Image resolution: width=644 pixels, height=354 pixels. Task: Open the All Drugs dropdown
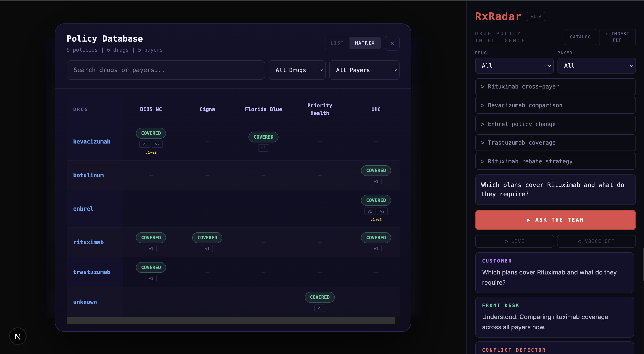pyautogui.click(x=297, y=70)
